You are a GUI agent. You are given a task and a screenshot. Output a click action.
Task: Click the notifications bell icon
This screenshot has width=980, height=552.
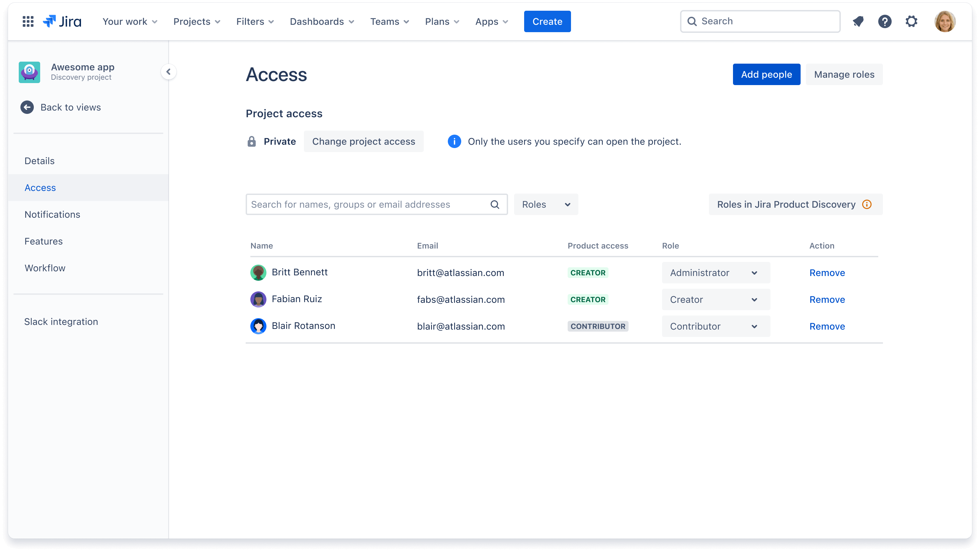point(859,21)
